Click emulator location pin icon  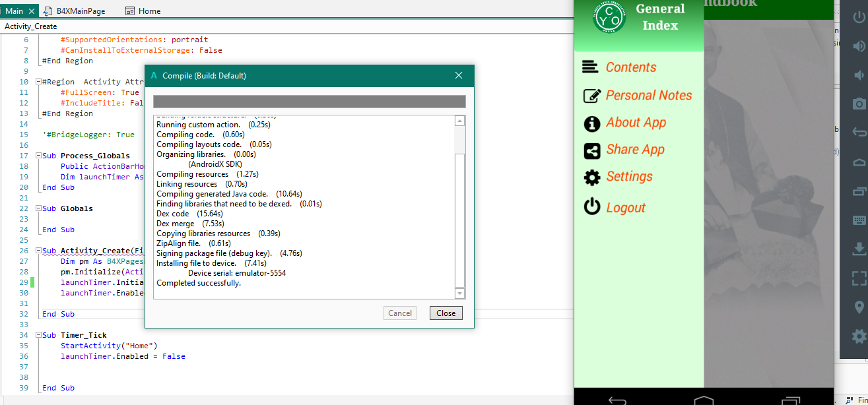click(x=859, y=307)
